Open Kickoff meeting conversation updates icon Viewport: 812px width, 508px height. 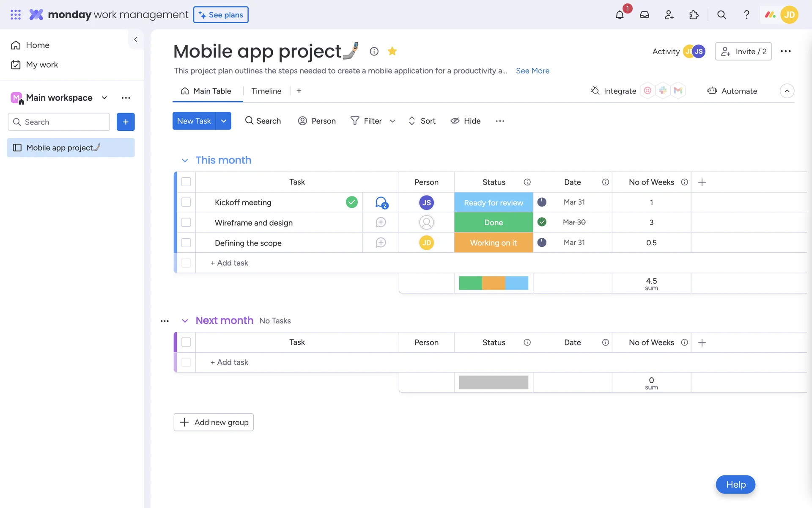381,202
